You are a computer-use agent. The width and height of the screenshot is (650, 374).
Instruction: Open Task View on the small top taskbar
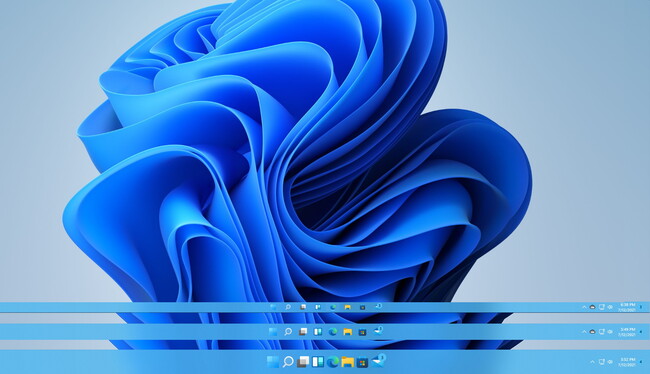pyautogui.click(x=303, y=307)
